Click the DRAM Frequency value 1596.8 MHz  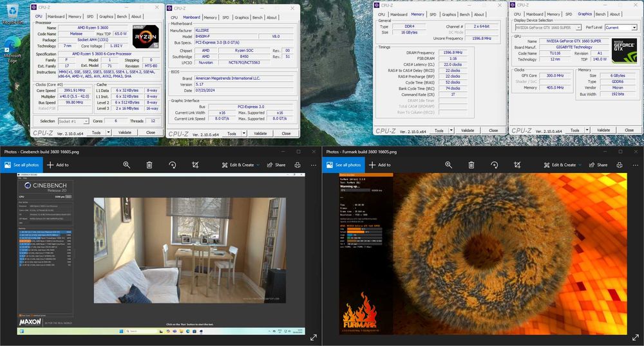[453, 53]
